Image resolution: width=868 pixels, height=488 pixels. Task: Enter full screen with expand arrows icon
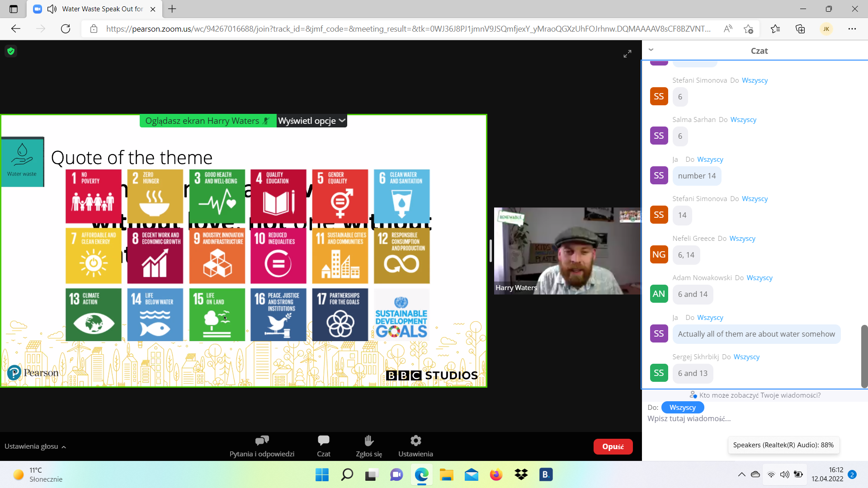pos(627,54)
